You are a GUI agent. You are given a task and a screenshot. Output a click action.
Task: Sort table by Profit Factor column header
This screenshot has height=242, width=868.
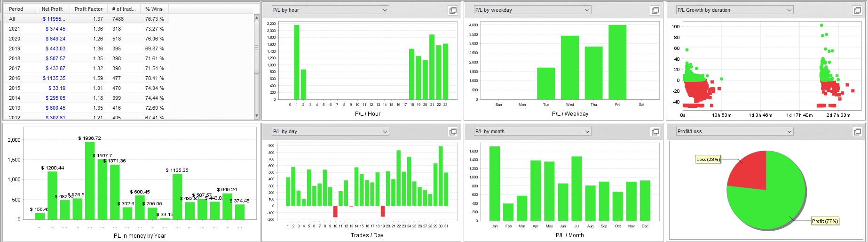tap(88, 9)
